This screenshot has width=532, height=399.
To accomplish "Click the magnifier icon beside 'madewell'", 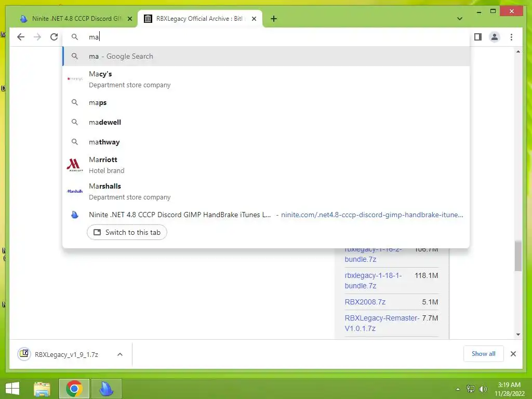I will (x=75, y=122).
